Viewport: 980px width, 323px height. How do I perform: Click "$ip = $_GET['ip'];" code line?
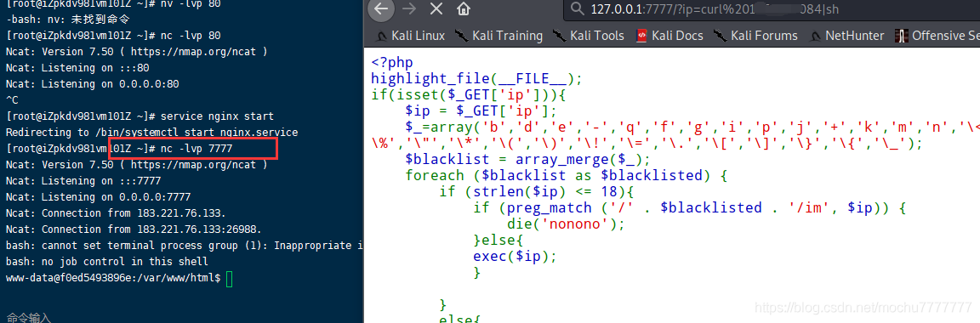tap(481, 112)
